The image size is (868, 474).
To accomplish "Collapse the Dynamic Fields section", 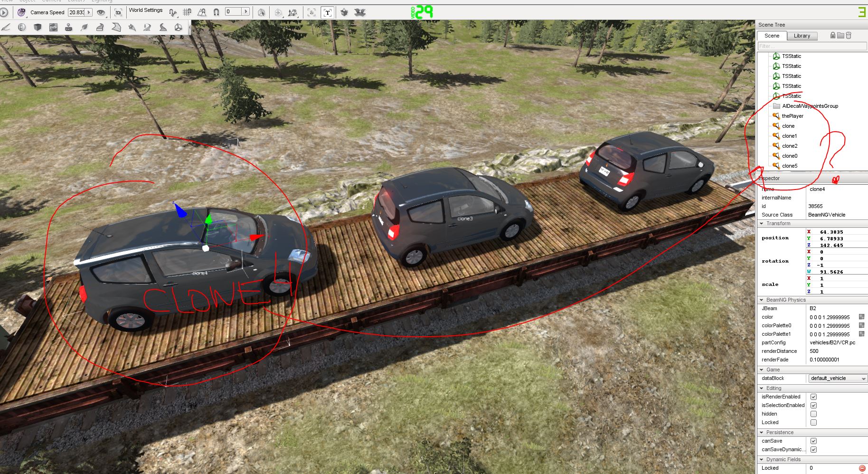I will coord(762,459).
